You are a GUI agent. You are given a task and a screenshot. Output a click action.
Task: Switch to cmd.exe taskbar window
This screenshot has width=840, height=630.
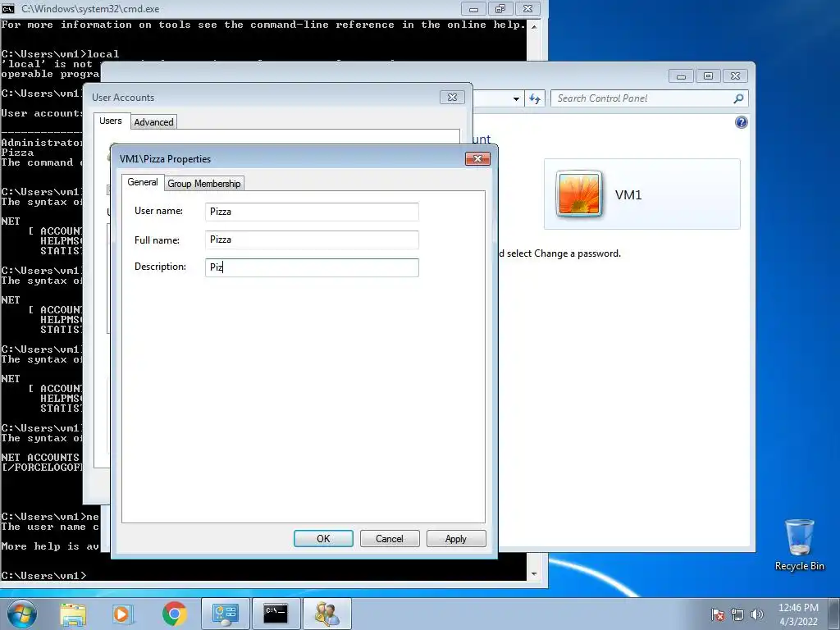coord(276,614)
